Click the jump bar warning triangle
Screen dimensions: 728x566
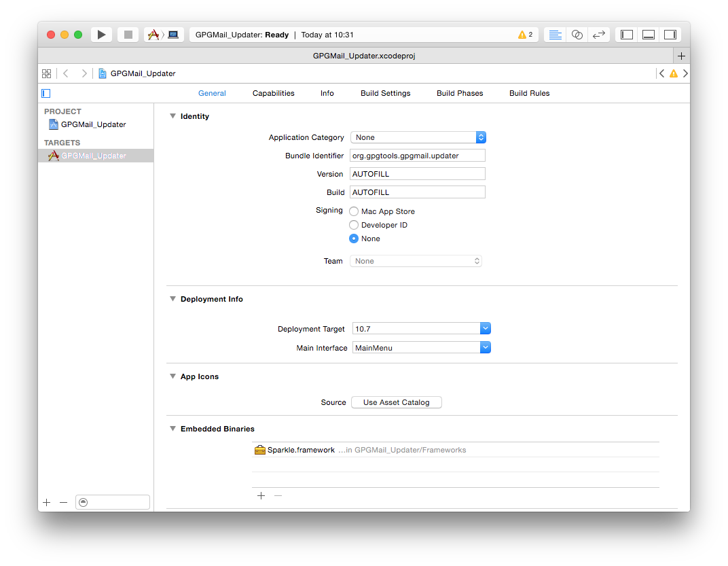point(673,73)
